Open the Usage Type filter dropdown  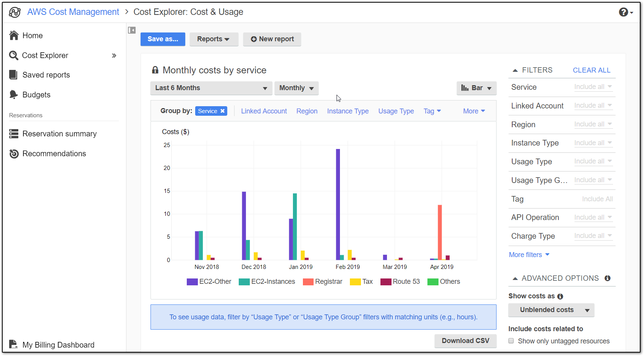coord(593,161)
